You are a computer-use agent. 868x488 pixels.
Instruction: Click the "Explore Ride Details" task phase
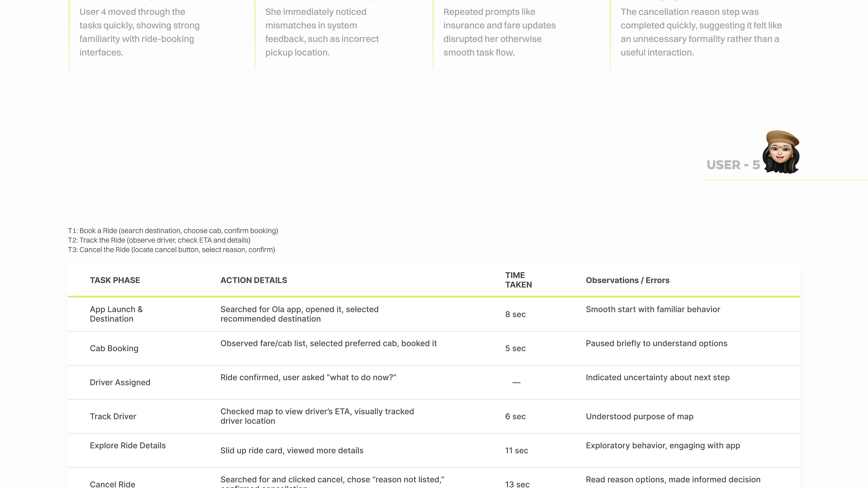[x=128, y=445]
